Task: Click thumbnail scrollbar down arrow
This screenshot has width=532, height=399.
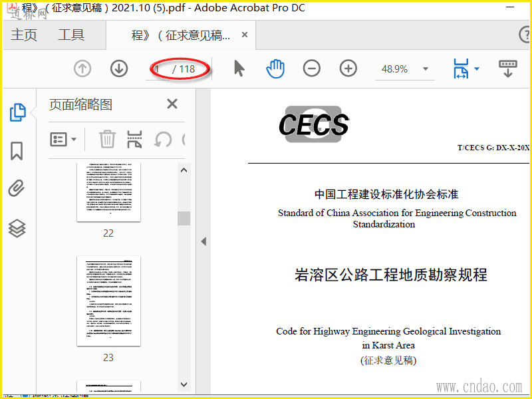Action: (x=184, y=384)
